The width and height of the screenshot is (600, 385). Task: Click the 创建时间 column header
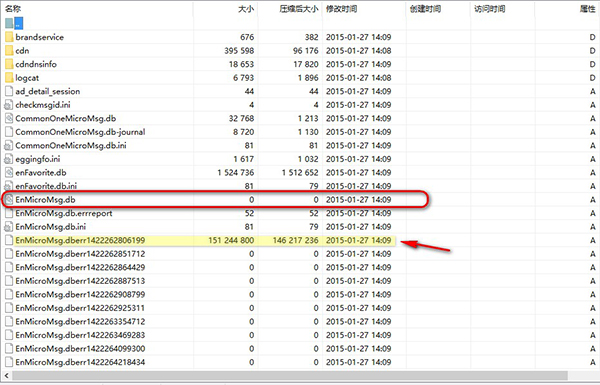(x=425, y=9)
